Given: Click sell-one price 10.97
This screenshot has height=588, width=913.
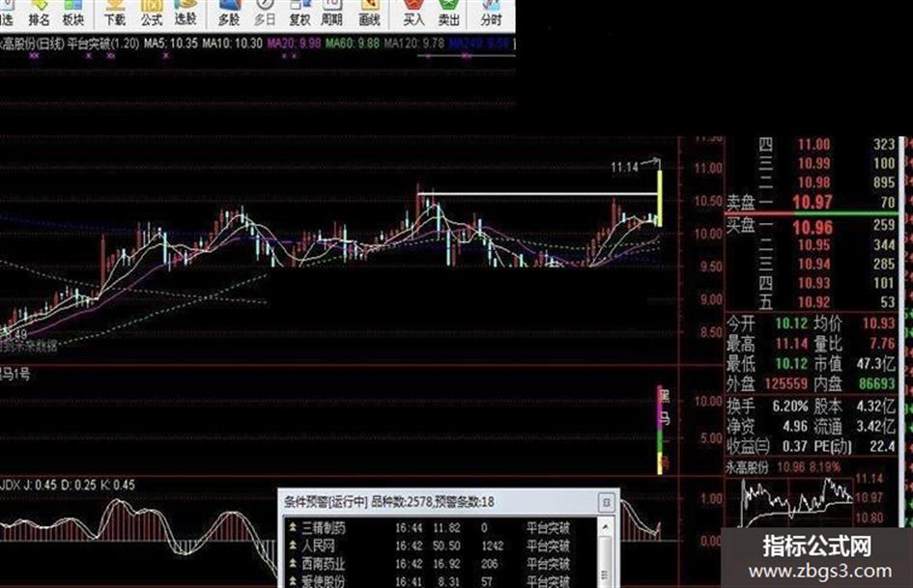Looking at the screenshot, I should [x=813, y=203].
